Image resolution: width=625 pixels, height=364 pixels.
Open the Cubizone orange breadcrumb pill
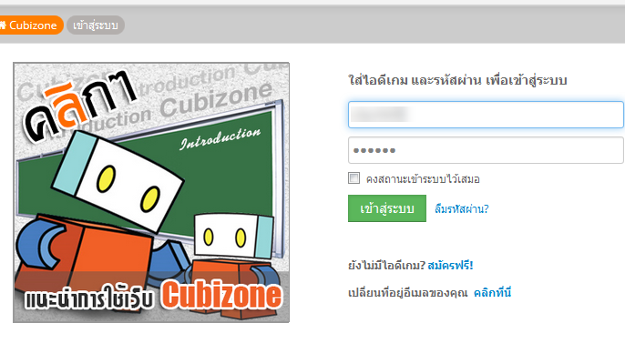(31, 25)
